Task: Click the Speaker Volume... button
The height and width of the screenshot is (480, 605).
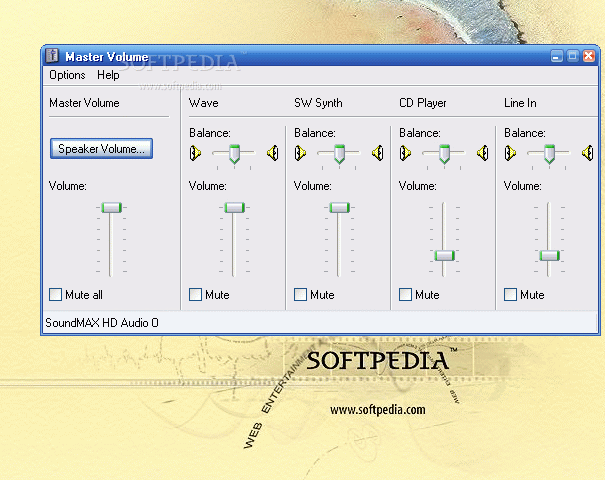Action: coord(101,149)
